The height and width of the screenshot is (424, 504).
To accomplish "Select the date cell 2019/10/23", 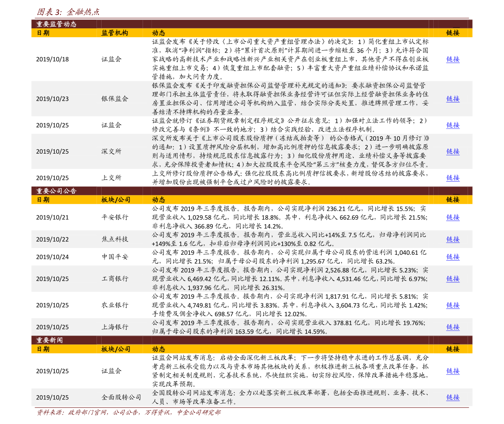I will 52,99.
